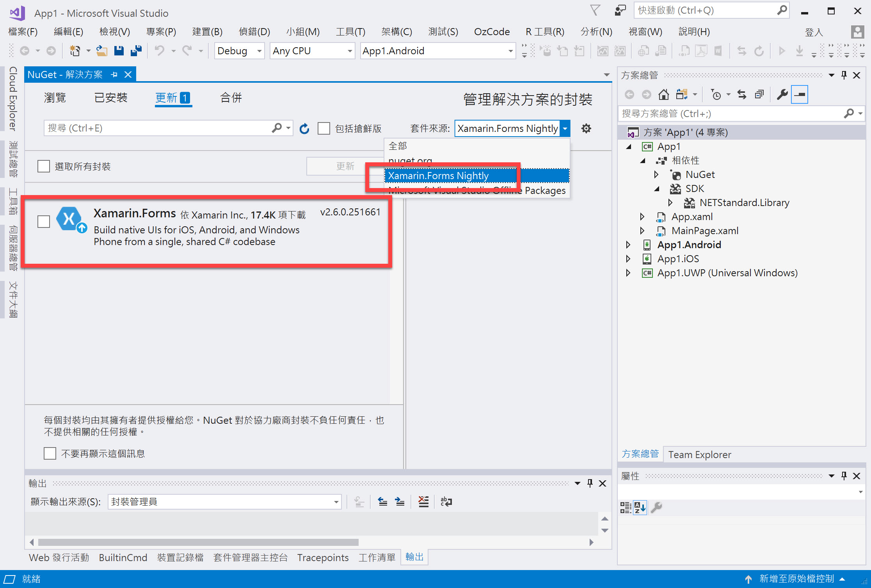
Task: Select Xamarin.Forms Nightly in source list
Action: (x=477, y=176)
